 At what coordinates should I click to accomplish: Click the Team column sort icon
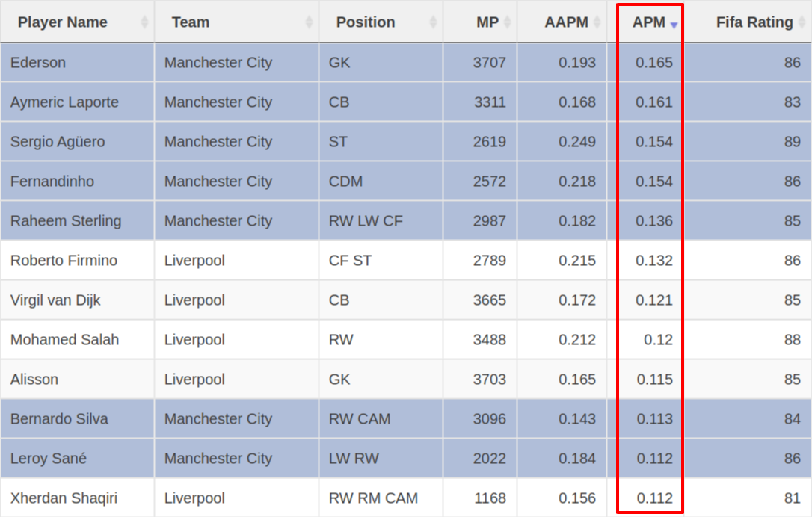click(x=309, y=22)
